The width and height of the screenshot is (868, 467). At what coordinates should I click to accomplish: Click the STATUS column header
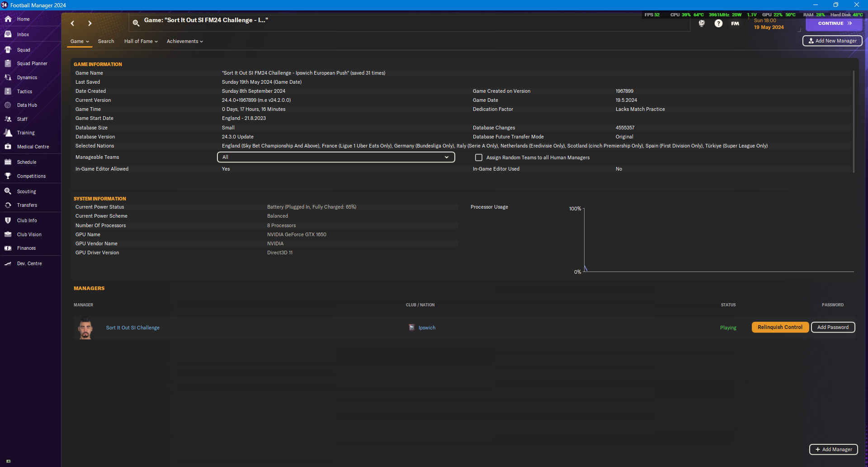click(x=728, y=305)
